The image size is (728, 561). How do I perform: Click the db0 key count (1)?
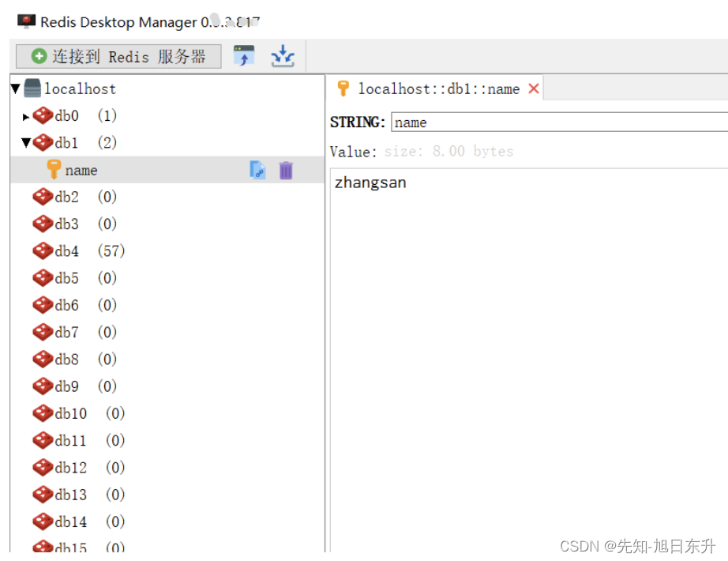(x=107, y=115)
